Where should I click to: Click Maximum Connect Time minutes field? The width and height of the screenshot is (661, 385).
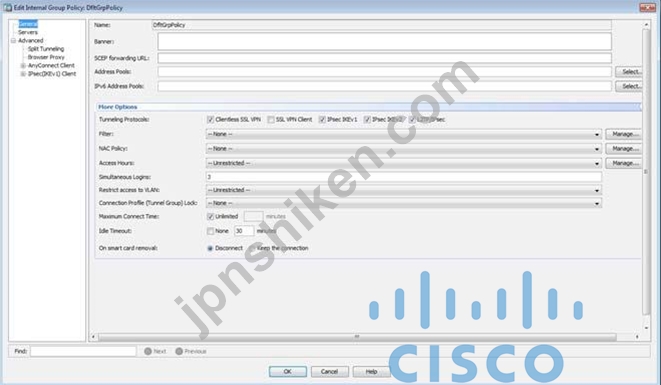click(x=253, y=216)
